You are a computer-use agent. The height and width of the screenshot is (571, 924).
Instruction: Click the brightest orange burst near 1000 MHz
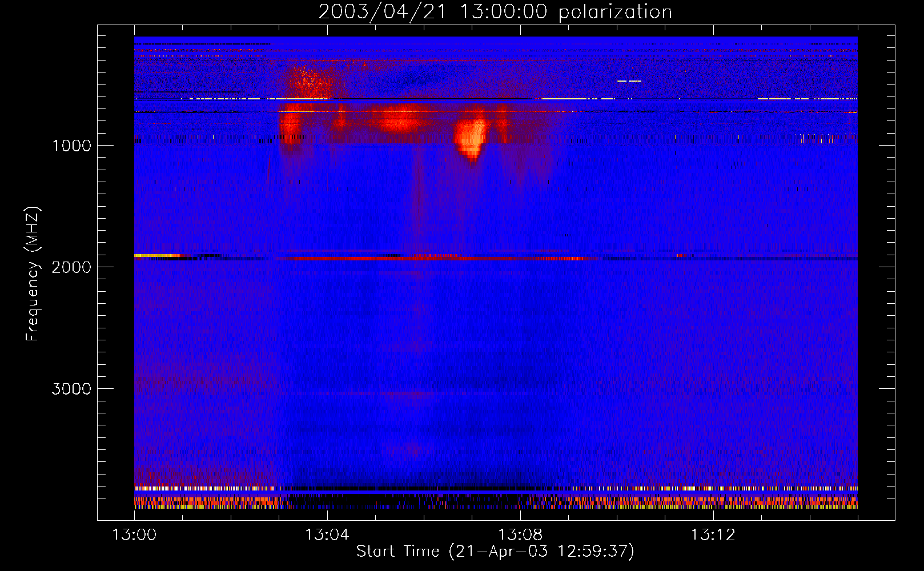471,139
